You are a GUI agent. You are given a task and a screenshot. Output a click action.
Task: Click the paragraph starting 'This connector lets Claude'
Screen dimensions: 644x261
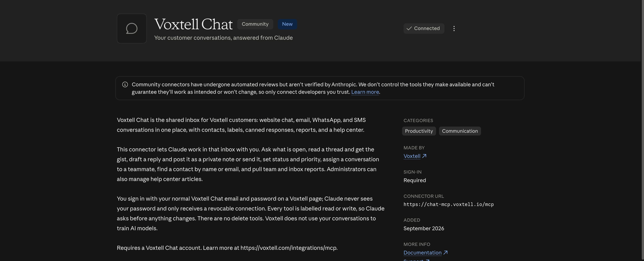(x=248, y=164)
